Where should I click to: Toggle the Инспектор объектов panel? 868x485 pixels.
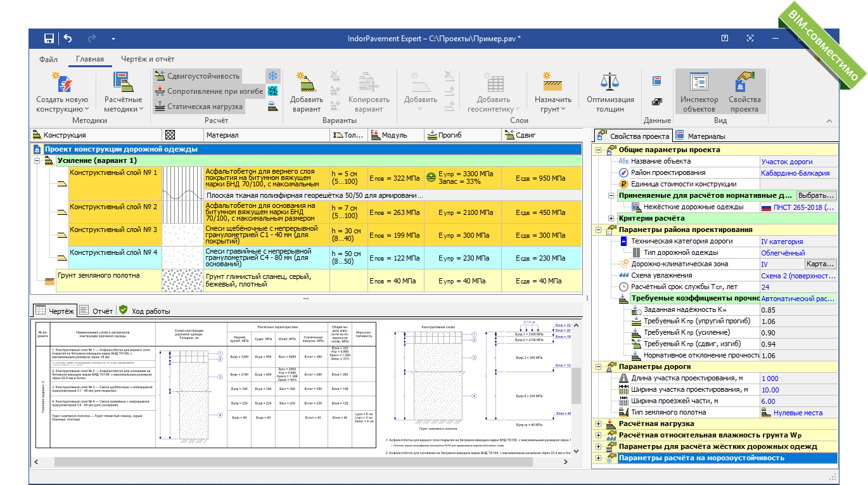click(x=699, y=93)
